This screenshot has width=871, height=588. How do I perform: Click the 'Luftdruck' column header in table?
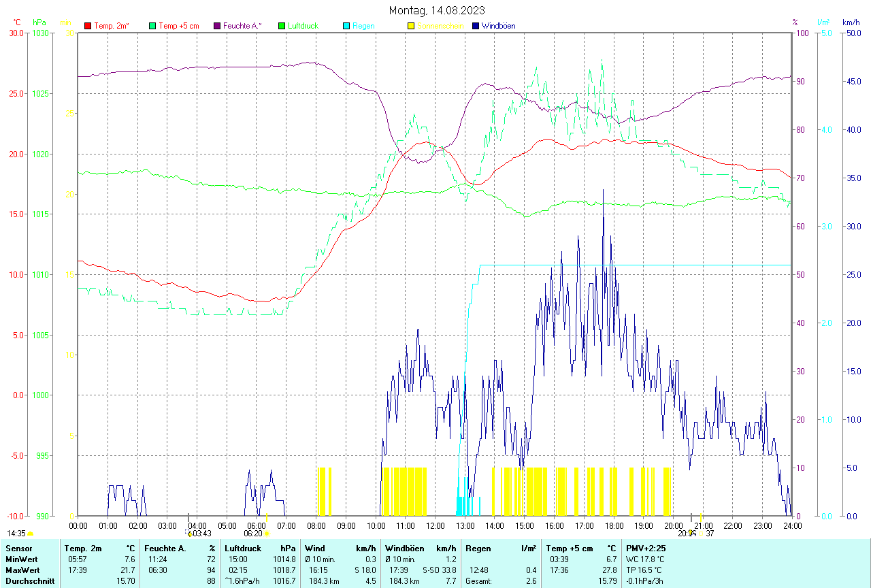coord(244,548)
